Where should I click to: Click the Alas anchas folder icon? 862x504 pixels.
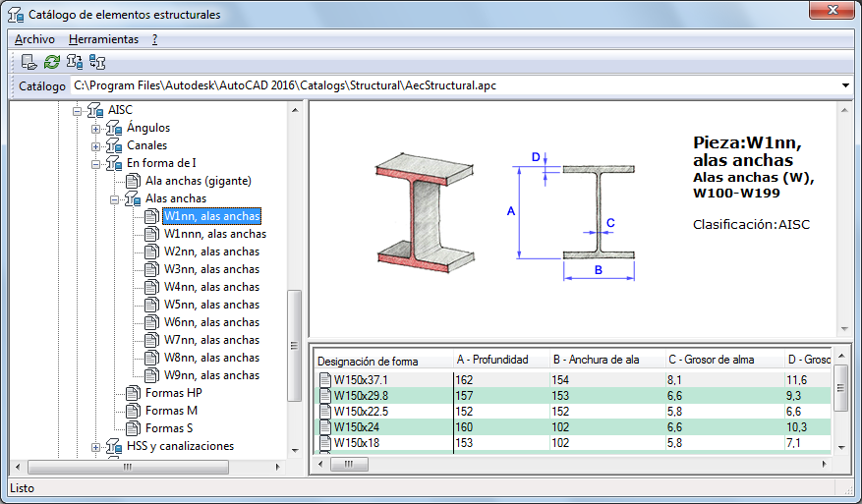click(x=133, y=198)
